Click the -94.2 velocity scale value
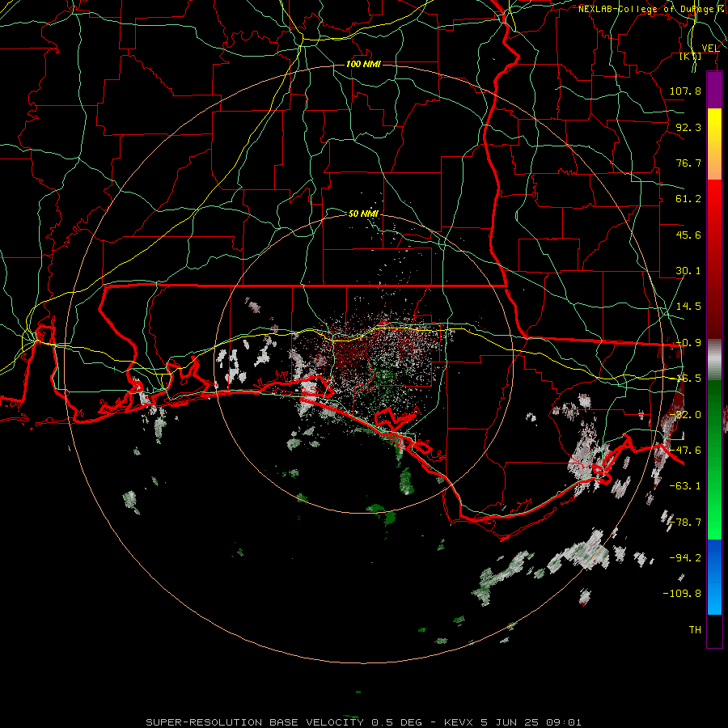The width and height of the screenshot is (728, 728). (685, 557)
